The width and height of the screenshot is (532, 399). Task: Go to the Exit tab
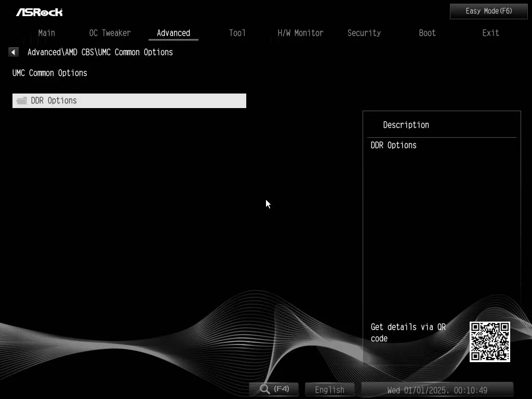(x=490, y=33)
